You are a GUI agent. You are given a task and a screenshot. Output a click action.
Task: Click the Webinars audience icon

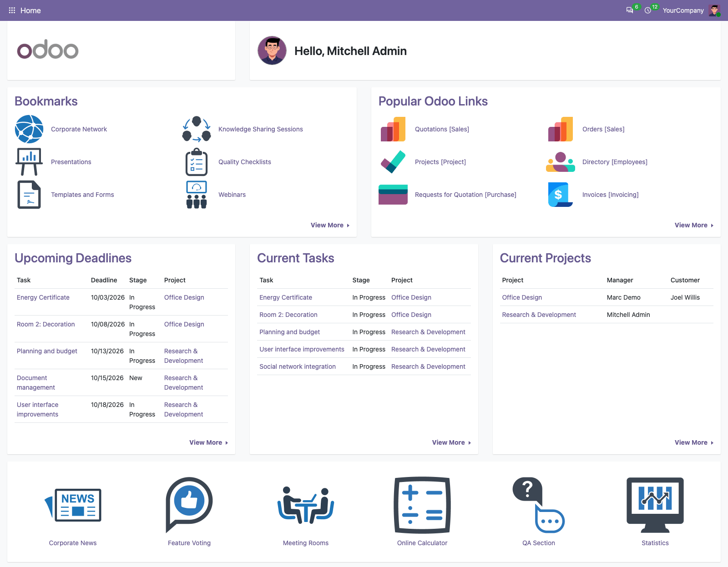pos(197,195)
